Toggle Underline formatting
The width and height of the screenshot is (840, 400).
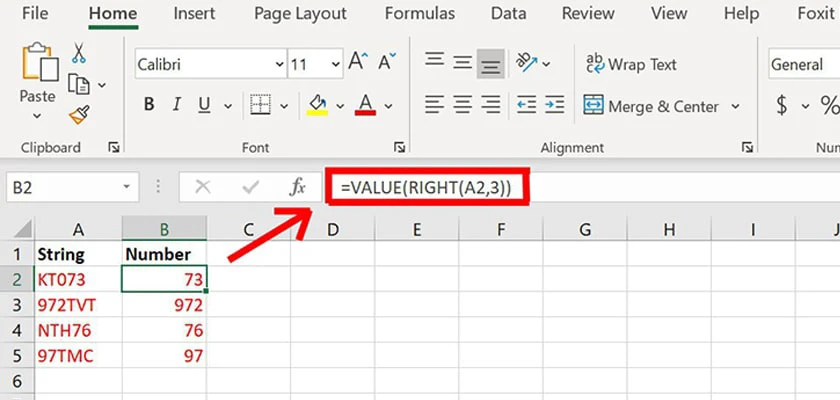204,105
